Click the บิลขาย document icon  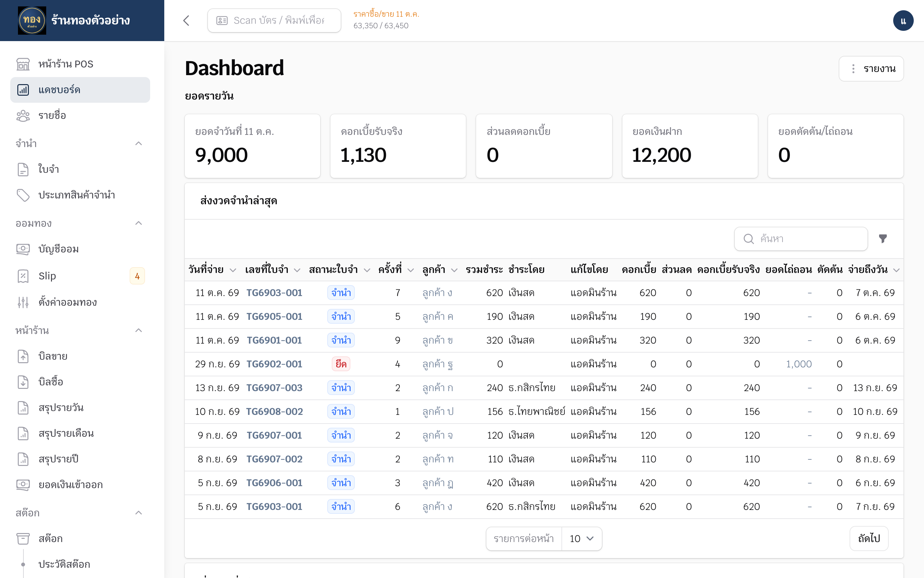coord(23,356)
